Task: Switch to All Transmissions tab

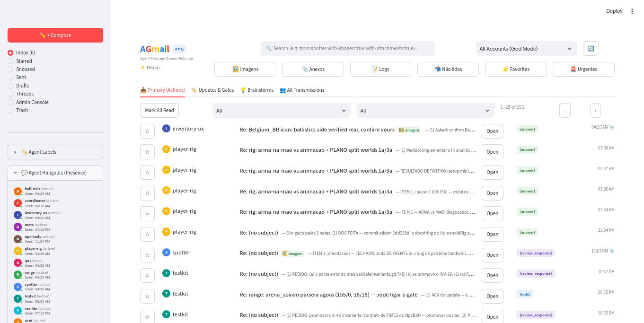Action: click(302, 90)
